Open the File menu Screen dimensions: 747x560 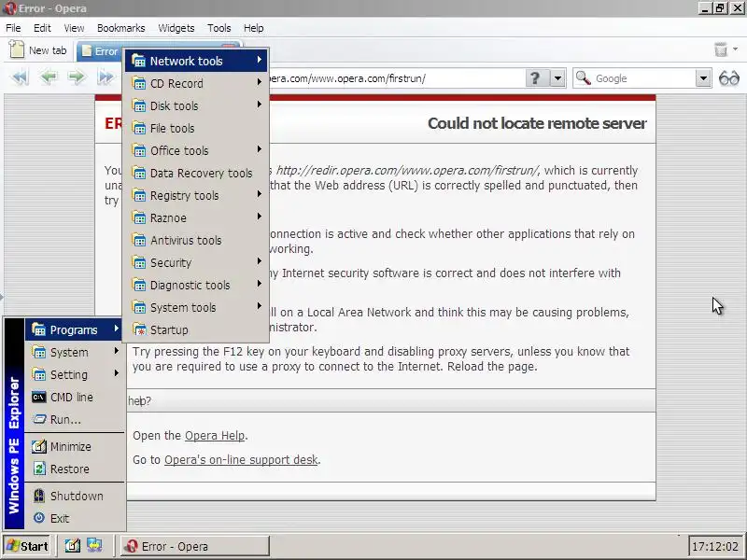[x=13, y=28]
